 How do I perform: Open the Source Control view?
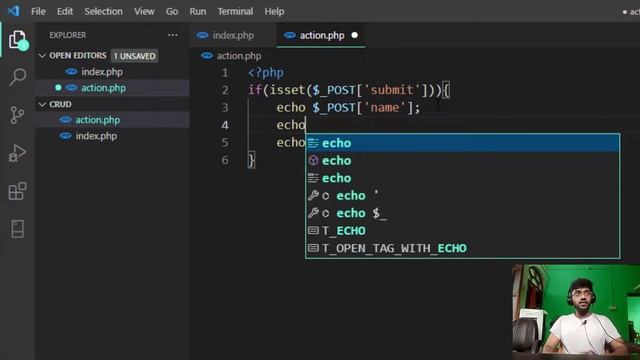17,115
